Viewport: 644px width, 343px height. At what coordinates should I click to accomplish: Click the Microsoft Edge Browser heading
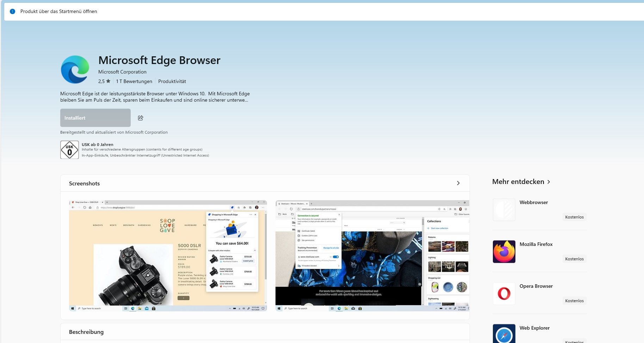(x=159, y=60)
